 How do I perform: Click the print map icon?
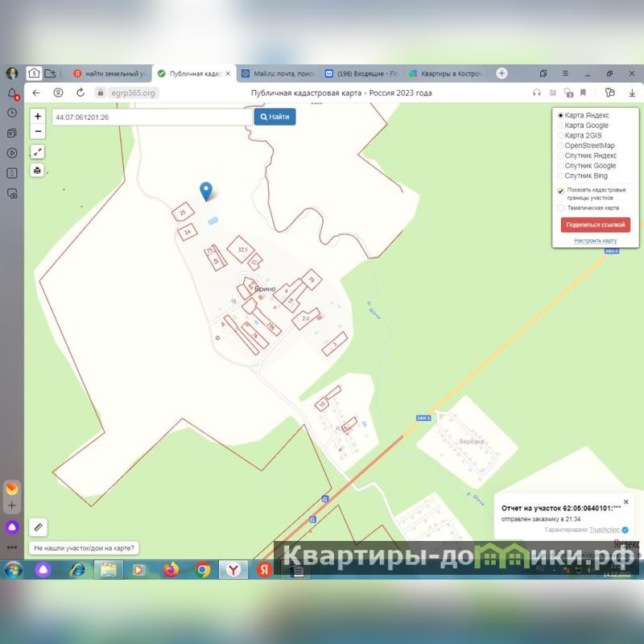click(38, 170)
